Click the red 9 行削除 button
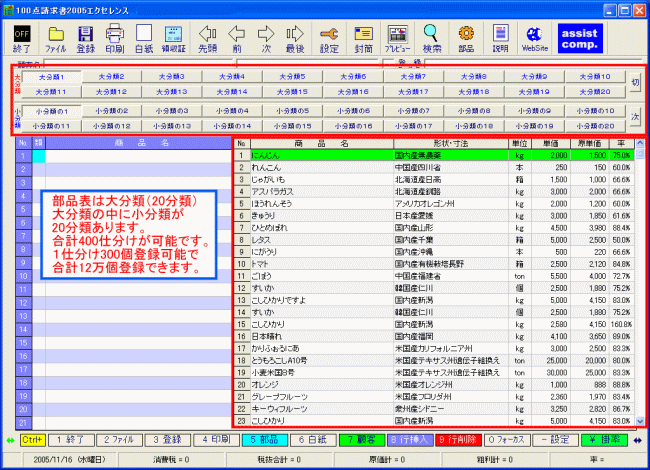 point(458,440)
